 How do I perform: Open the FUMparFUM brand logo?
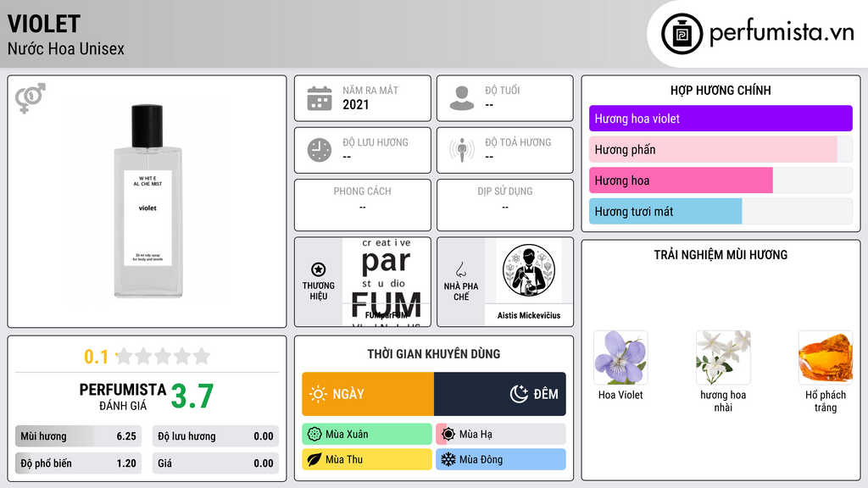click(387, 282)
